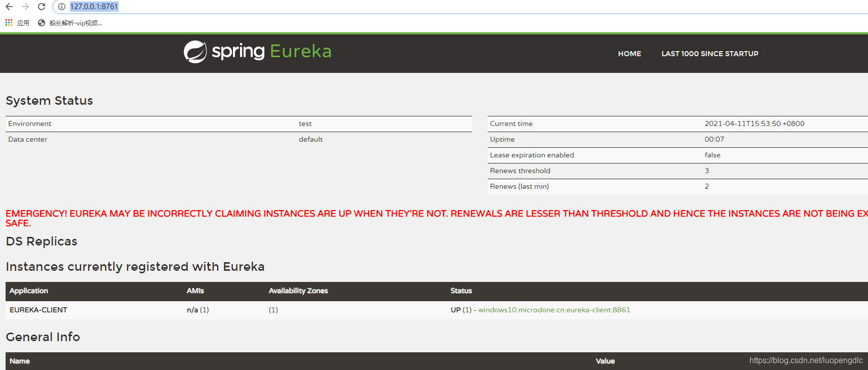Click the red EMERGENCY warning message
Viewport: 868px width, 370px height.
pyautogui.click(x=437, y=218)
